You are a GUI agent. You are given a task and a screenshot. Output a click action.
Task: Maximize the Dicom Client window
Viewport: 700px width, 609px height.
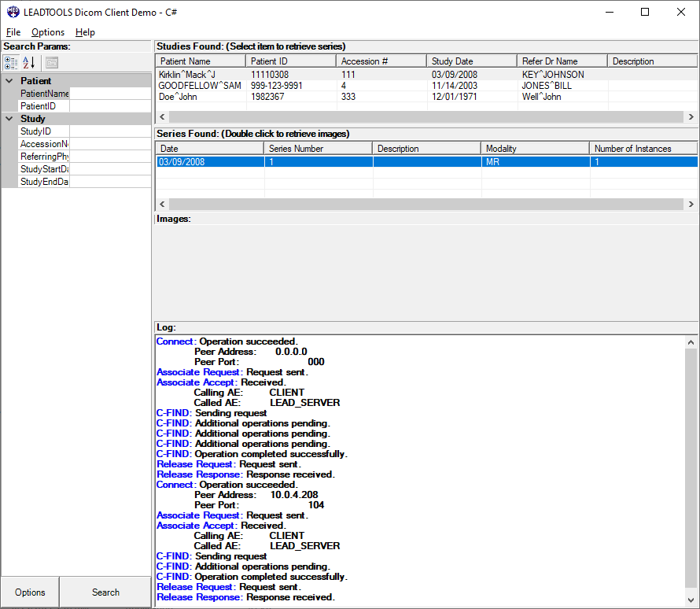click(x=645, y=12)
